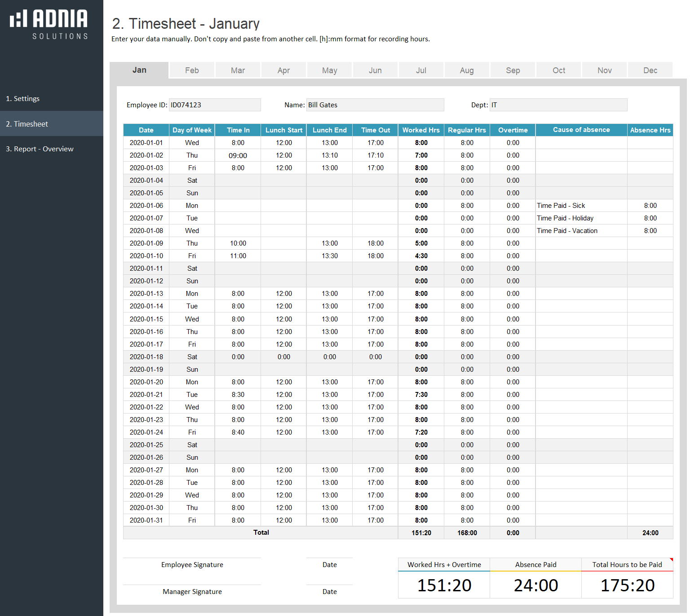Open the Dec month tab
The height and width of the screenshot is (616, 695).
tap(650, 70)
